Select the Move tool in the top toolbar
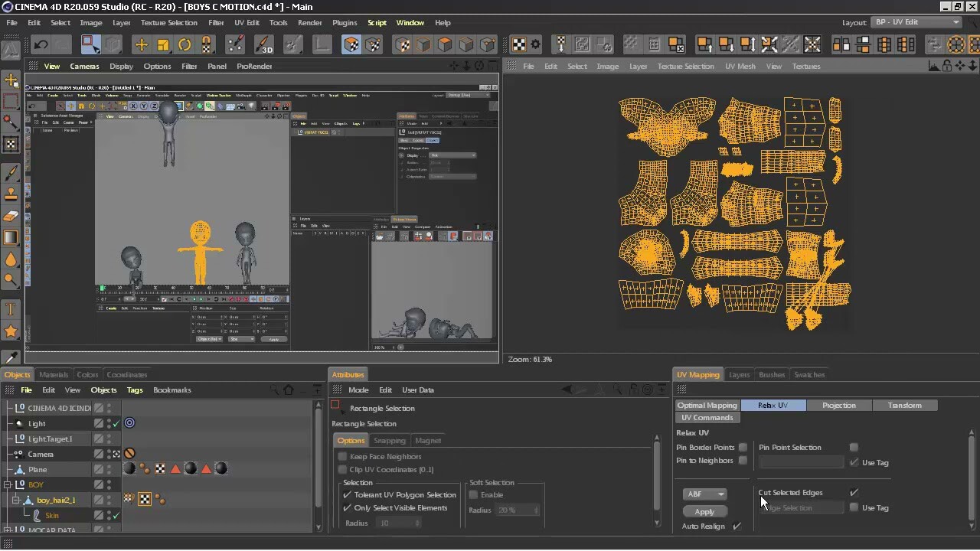 141,44
